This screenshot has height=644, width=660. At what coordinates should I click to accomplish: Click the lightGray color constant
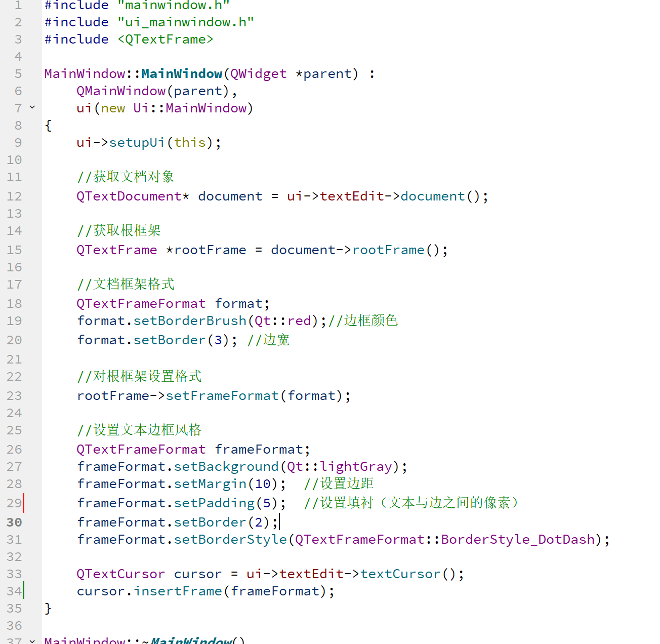356,467
